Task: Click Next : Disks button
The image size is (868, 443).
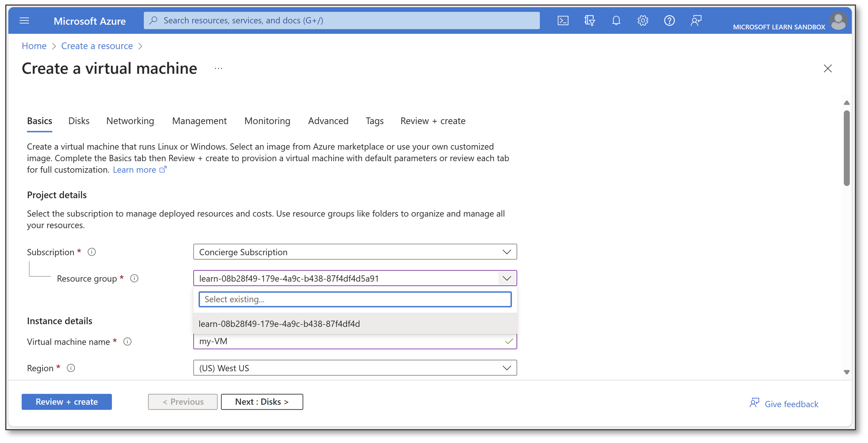Action: pos(262,402)
